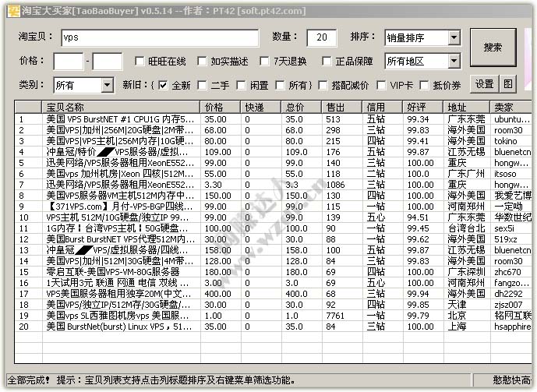537x392 pixels.
Task: Enable the 如实描述 checkbox
Action: pos(202,62)
